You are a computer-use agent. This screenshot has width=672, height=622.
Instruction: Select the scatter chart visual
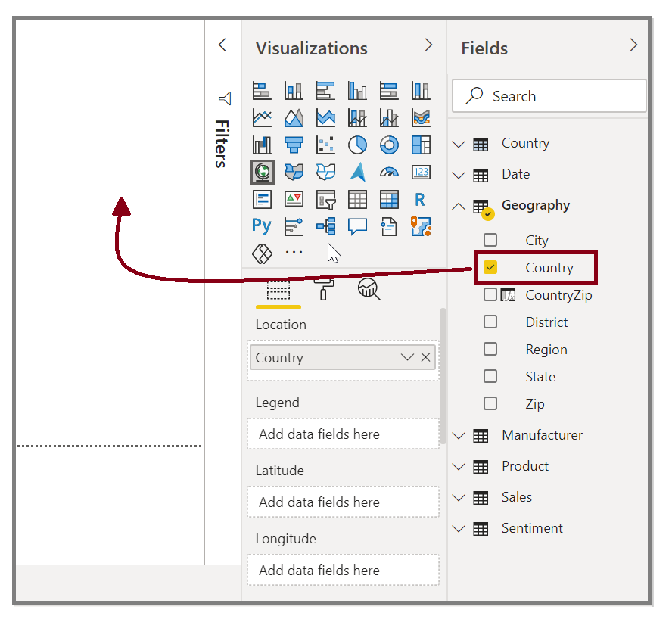[325, 145]
